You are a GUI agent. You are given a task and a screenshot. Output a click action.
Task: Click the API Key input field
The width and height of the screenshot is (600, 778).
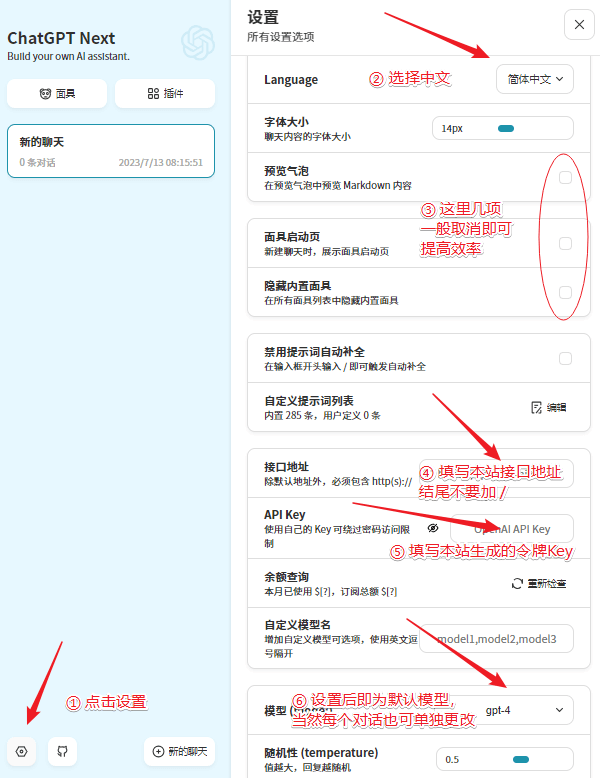point(512,528)
